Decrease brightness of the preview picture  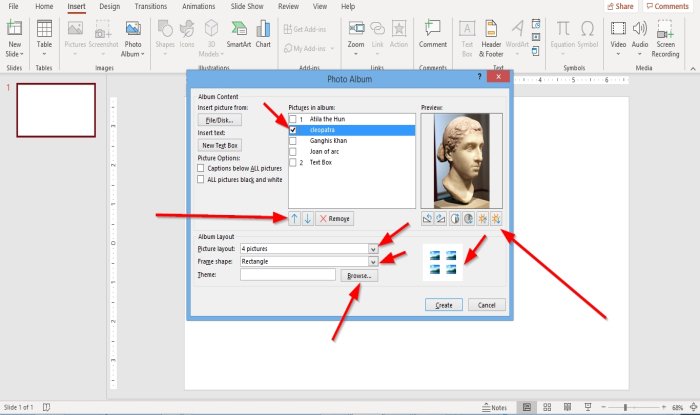click(496, 219)
